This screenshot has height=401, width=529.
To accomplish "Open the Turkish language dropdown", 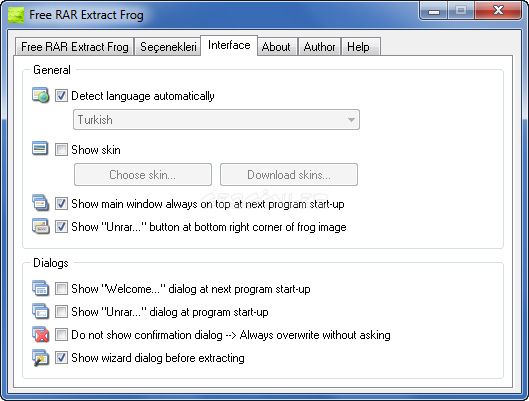I will 216,120.
